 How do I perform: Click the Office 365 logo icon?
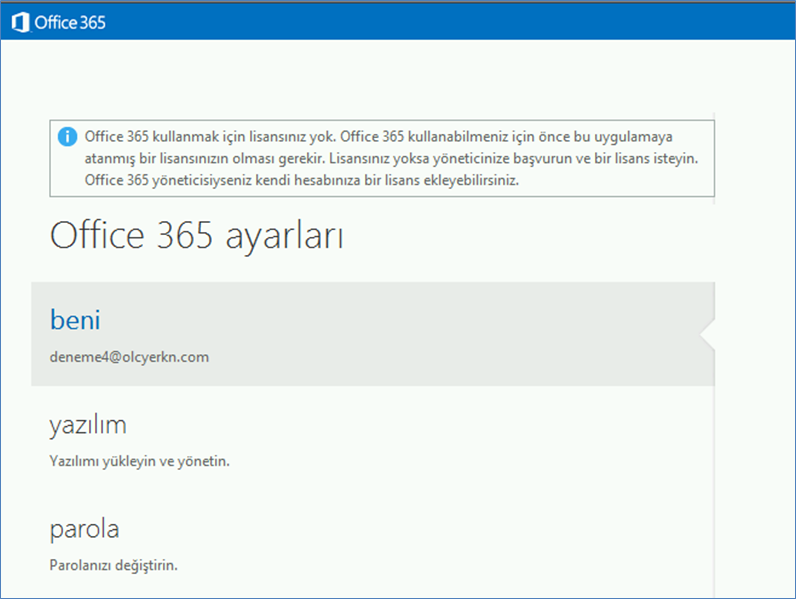[x=20, y=22]
